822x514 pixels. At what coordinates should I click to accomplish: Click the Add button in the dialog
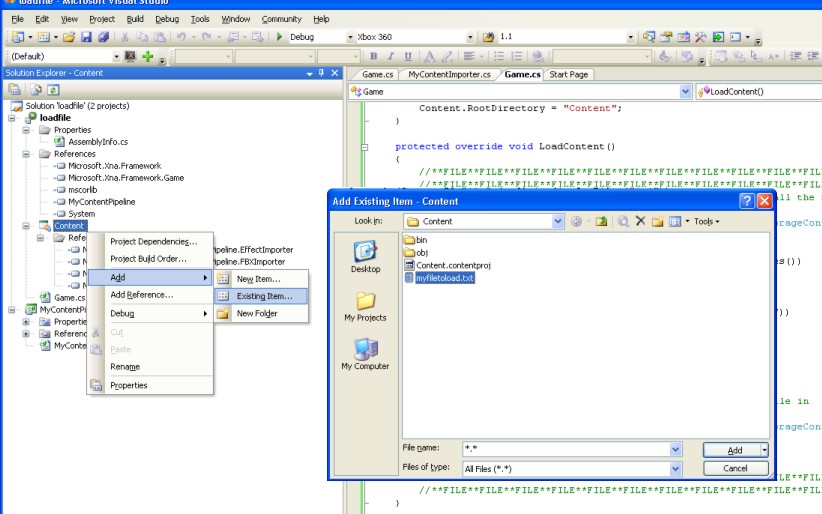(x=732, y=450)
